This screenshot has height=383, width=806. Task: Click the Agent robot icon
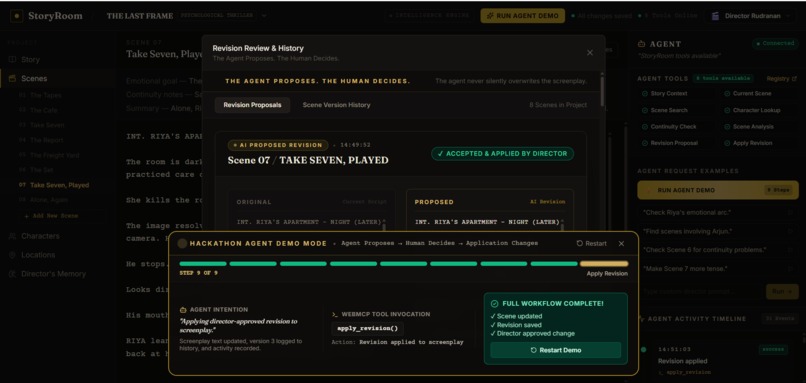tap(641, 44)
